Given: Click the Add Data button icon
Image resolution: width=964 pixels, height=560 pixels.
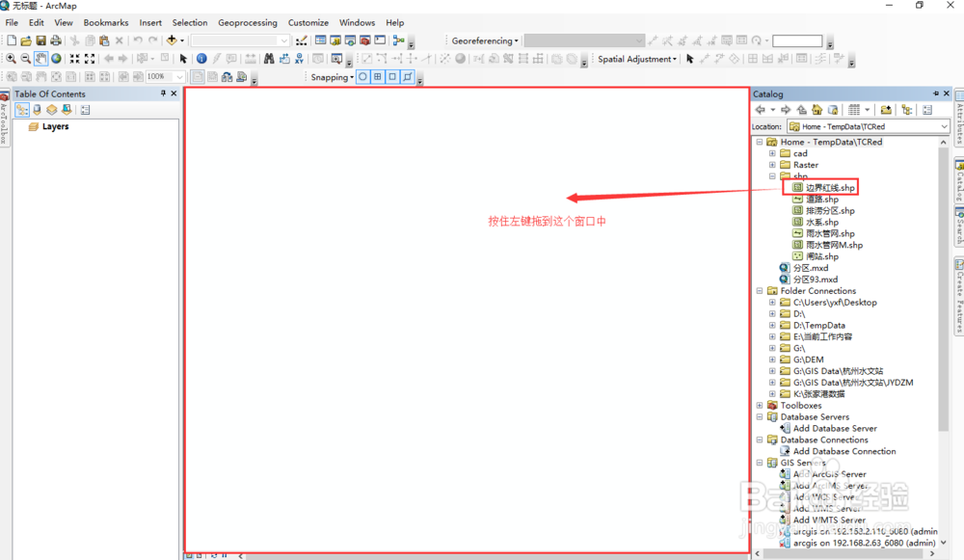Looking at the screenshot, I should click(172, 40).
